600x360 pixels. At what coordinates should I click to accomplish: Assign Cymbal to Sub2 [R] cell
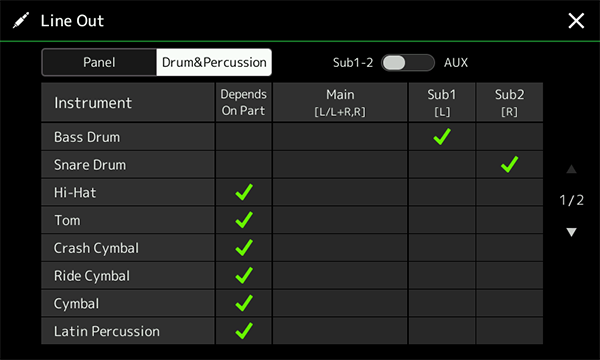coord(509,303)
